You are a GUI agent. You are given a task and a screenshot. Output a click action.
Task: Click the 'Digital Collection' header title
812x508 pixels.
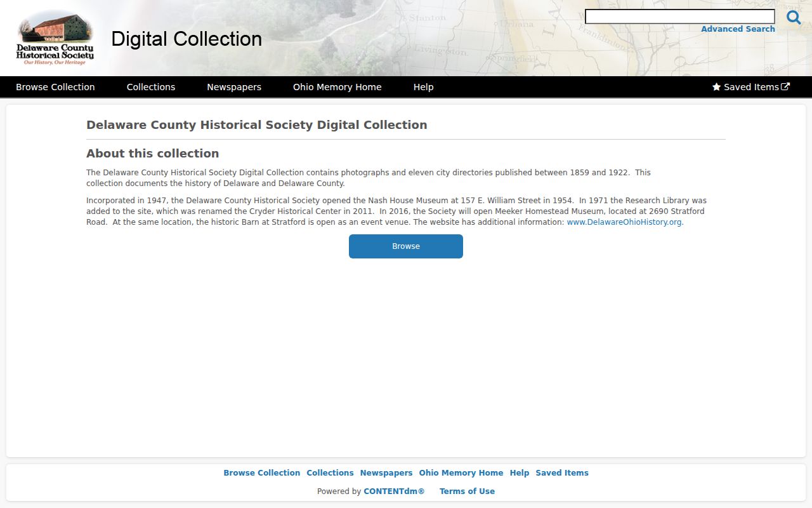(187, 39)
